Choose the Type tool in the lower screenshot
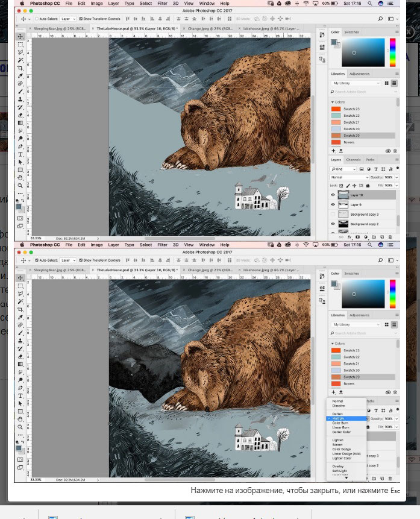This screenshot has width=420, height=519. click(20, 396)
